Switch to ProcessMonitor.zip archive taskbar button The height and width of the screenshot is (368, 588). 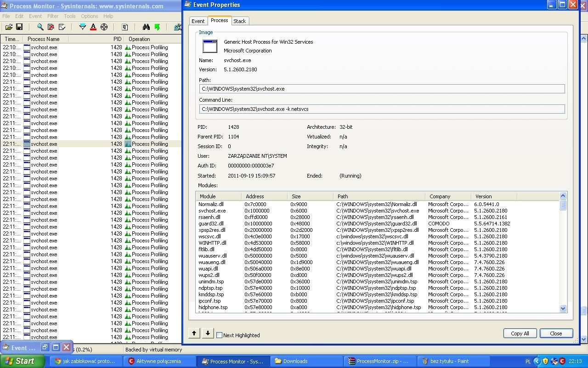(x=379, y=361)
